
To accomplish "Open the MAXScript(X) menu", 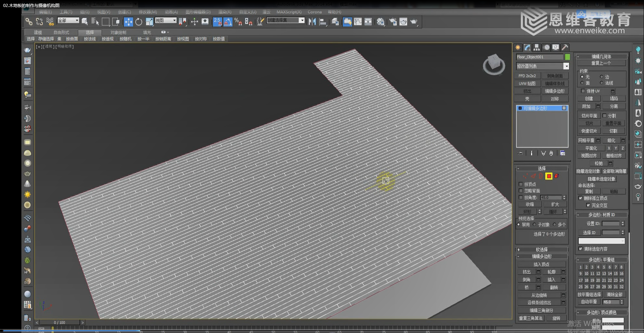I will click(x=289, y=12).
